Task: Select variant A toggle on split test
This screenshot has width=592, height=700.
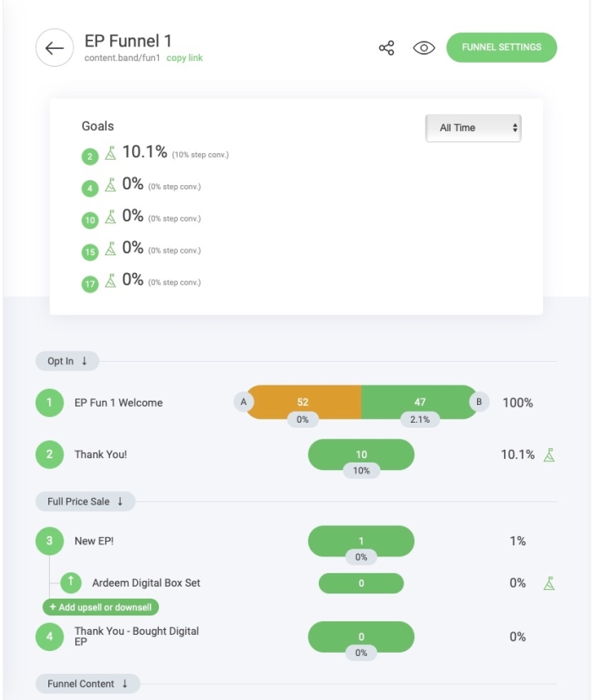Action: (x=244, y=402)
